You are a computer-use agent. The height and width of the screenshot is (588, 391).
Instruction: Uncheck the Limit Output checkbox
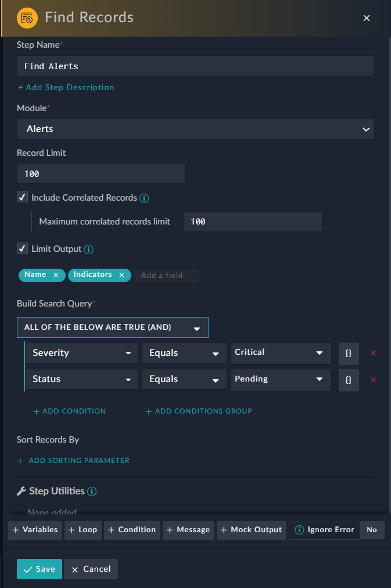click(x=22, y=249)
